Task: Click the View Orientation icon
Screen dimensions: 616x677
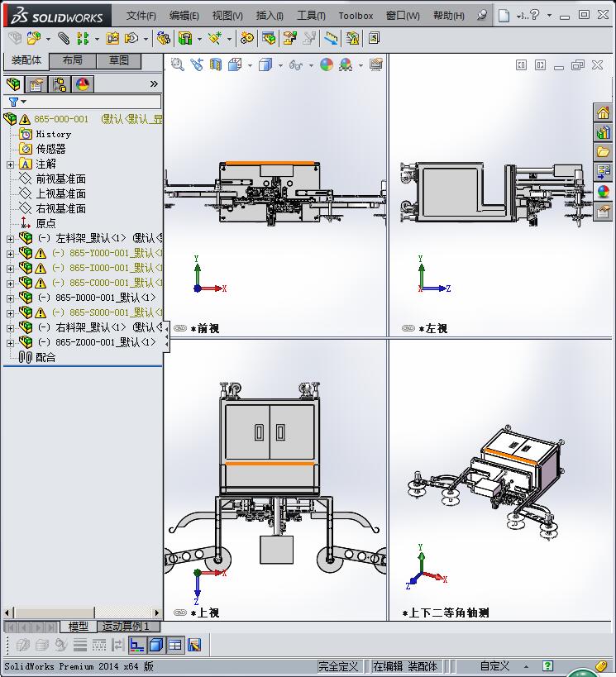Action: tap(235, 64)
